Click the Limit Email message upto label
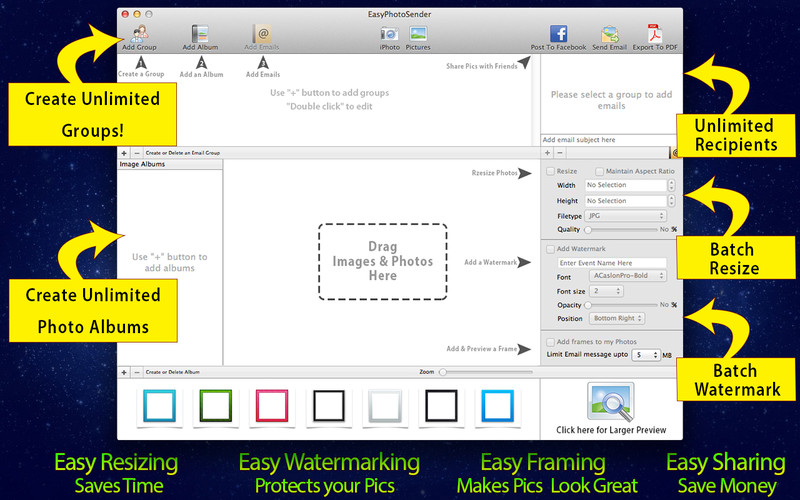The image size is (800, 500). pyautogui.click(x=587, y=355)
